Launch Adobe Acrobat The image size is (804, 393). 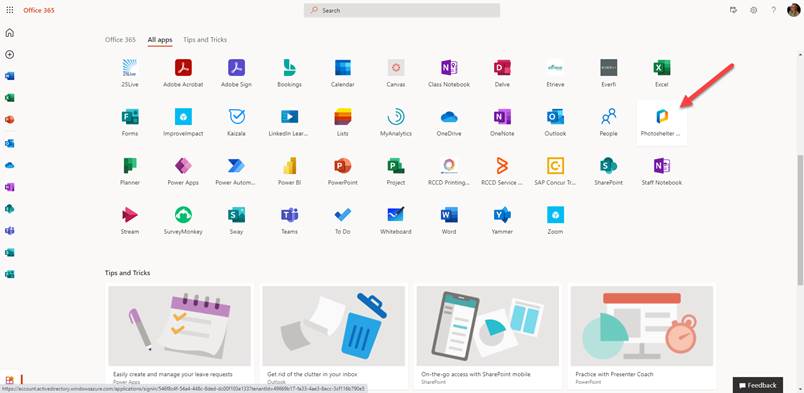[183, 73]
